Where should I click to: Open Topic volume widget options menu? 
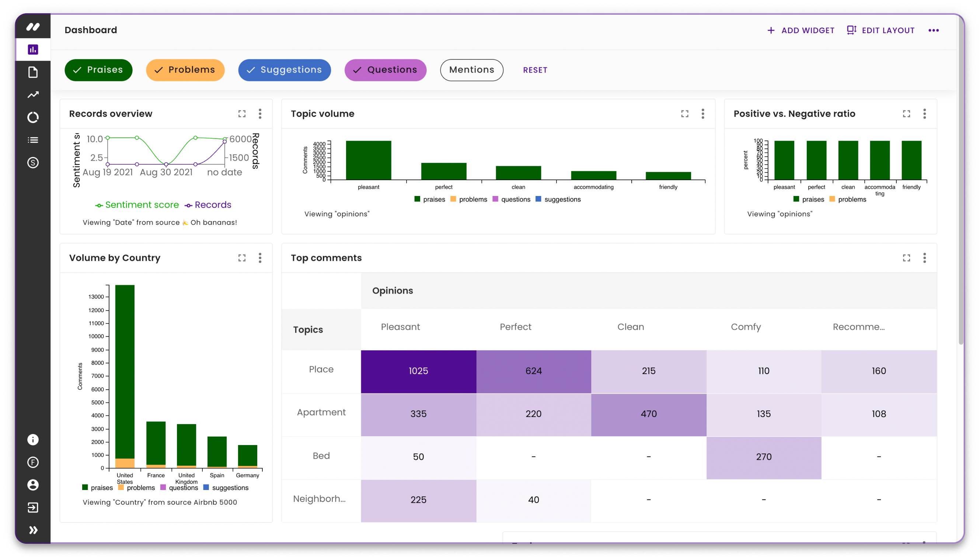[x=702, y=114]
